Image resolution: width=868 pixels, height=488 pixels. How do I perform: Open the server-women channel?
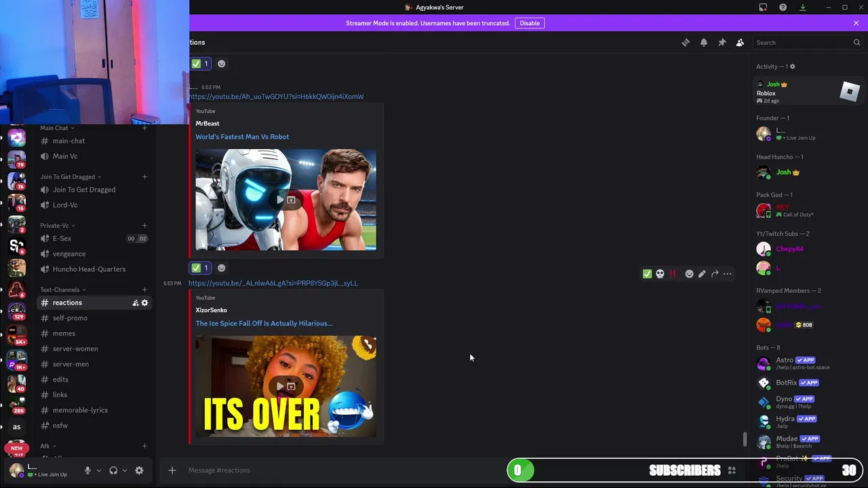click(94, 349)
